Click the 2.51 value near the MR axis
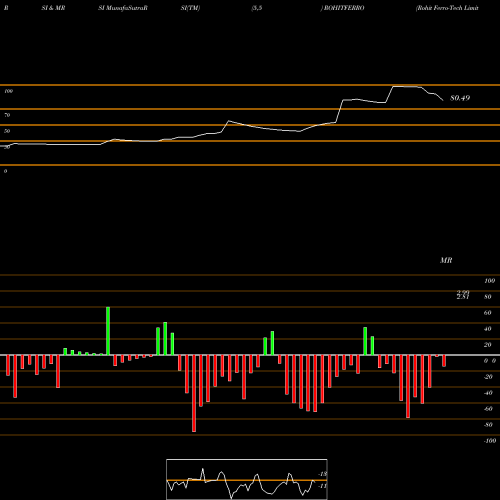This screenshot has height=500, width=500. point(463,297)
